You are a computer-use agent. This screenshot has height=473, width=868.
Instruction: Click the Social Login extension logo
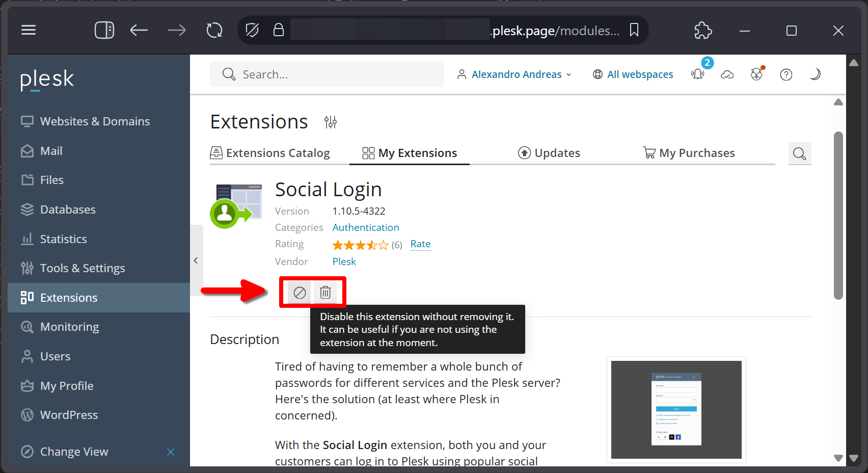click(x=236, y=206)
